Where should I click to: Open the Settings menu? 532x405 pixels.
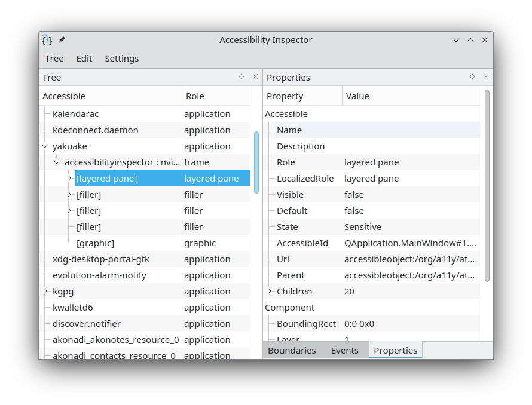[121, 58]
